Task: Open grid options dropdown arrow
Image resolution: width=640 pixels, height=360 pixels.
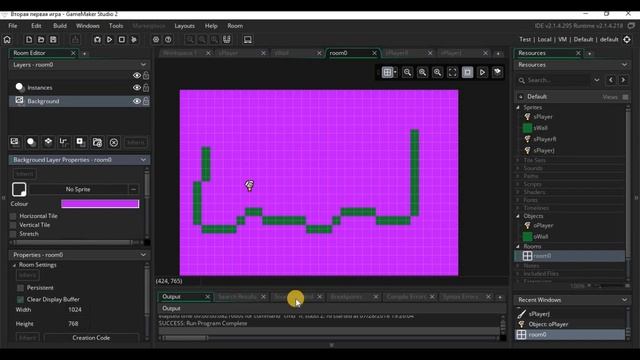Action: pos(395,72)
